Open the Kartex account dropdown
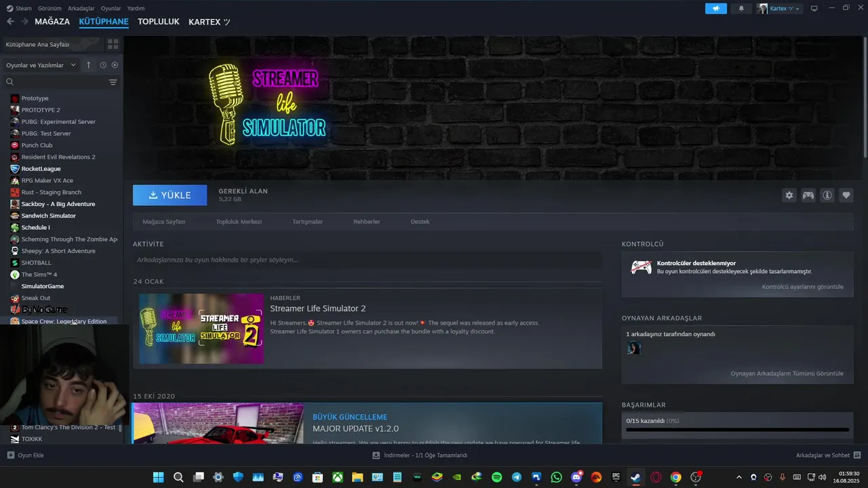 point(779,8)
